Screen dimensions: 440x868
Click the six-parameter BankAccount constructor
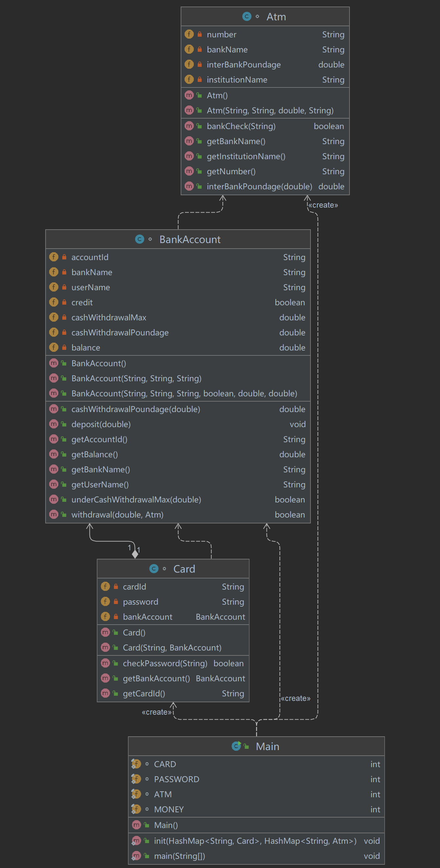click(x=184, y=393)
